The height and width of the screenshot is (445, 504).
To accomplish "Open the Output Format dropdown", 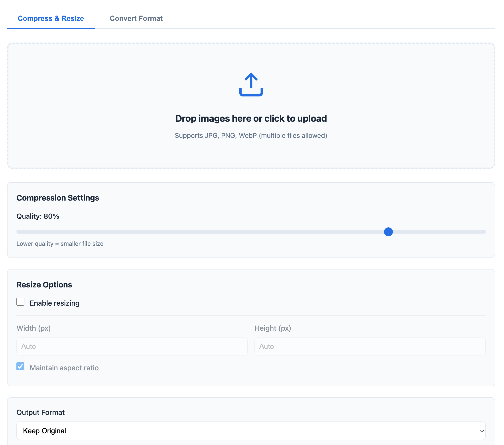I will coord(251,431).
